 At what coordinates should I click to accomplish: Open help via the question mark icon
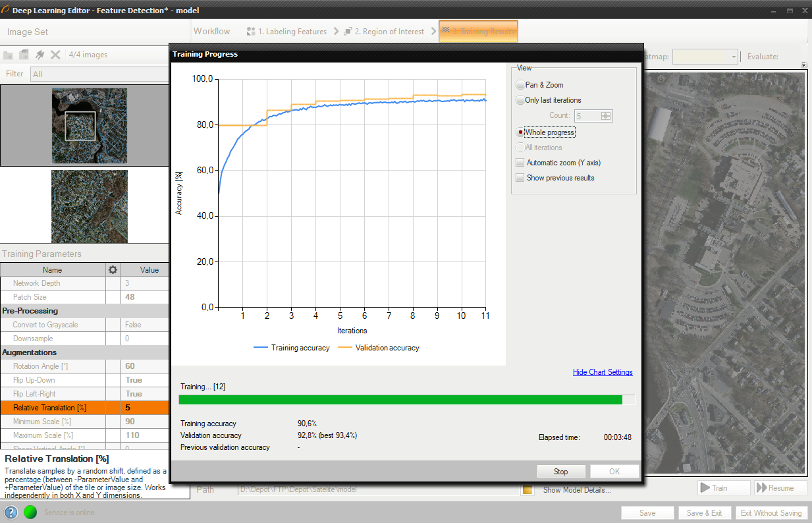11,512
